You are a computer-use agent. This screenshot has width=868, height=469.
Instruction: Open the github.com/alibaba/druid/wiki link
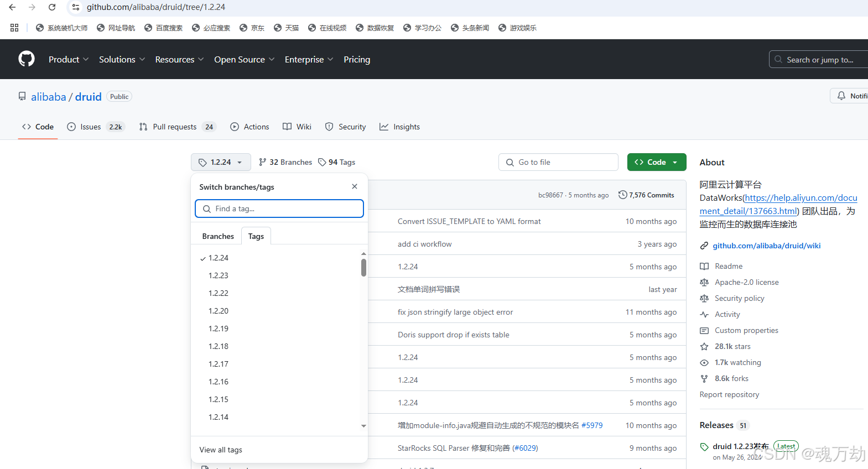tap(766, 246)
